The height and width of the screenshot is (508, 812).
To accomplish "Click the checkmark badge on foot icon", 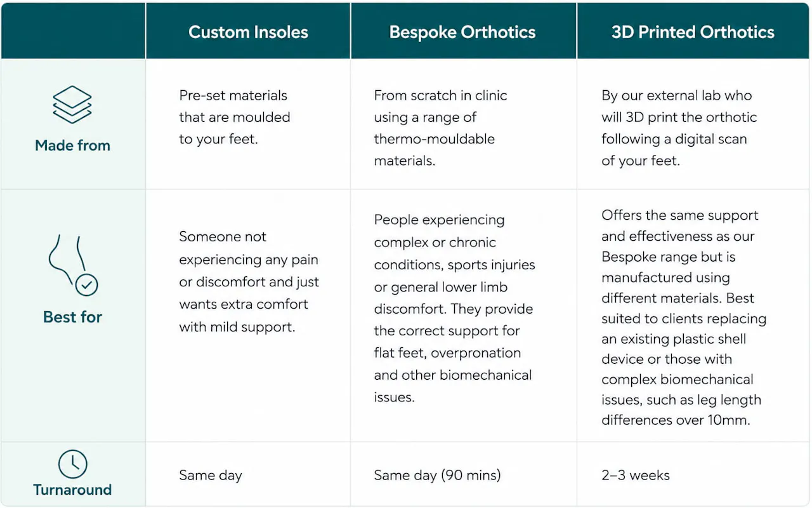I will point(87,286).
